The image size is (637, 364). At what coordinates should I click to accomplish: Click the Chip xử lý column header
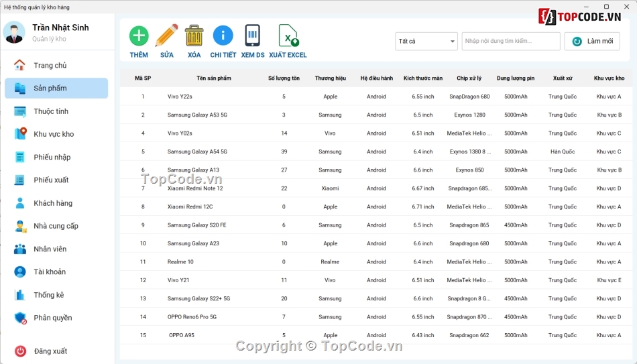[469, 78]
